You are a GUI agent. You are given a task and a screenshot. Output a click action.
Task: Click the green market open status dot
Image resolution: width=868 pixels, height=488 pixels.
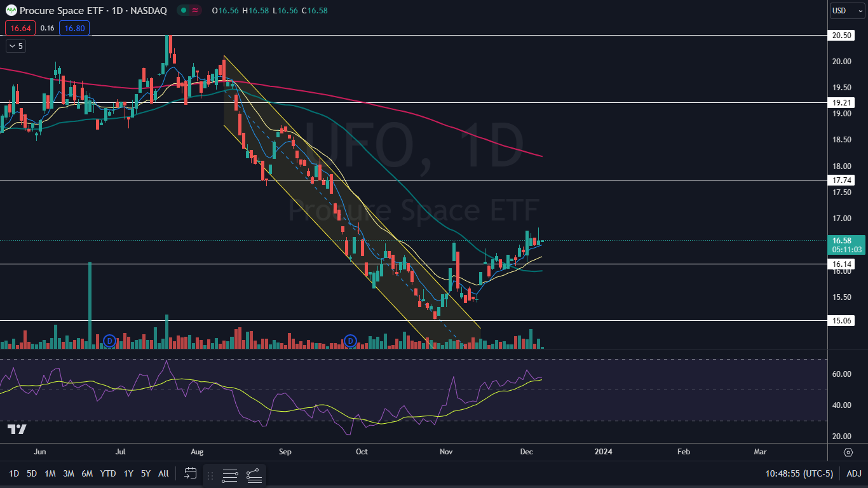(x=183, y=10)
